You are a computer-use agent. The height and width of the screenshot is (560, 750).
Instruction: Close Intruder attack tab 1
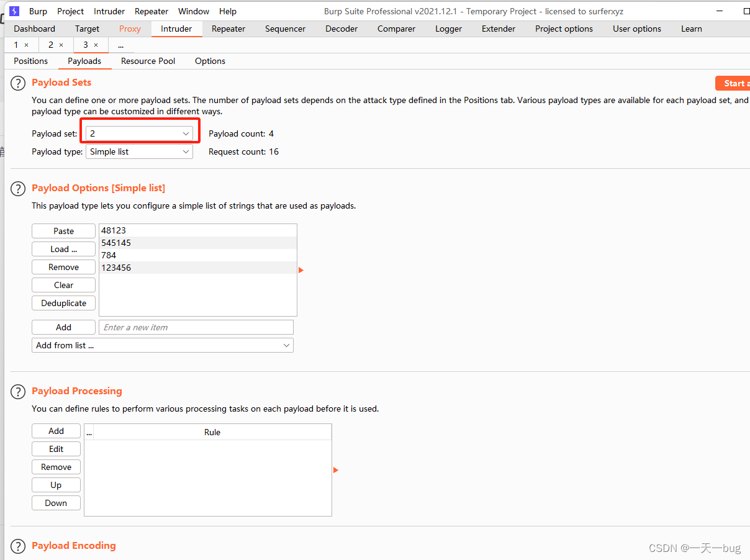26,45
